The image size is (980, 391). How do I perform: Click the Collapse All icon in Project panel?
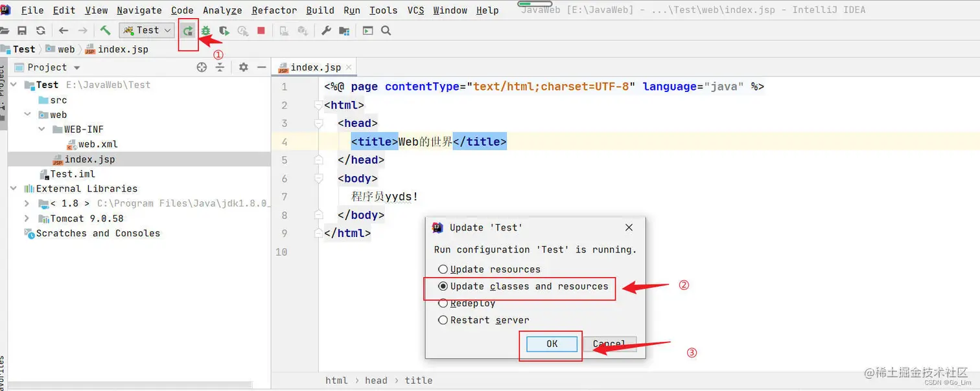click(220, 67)
